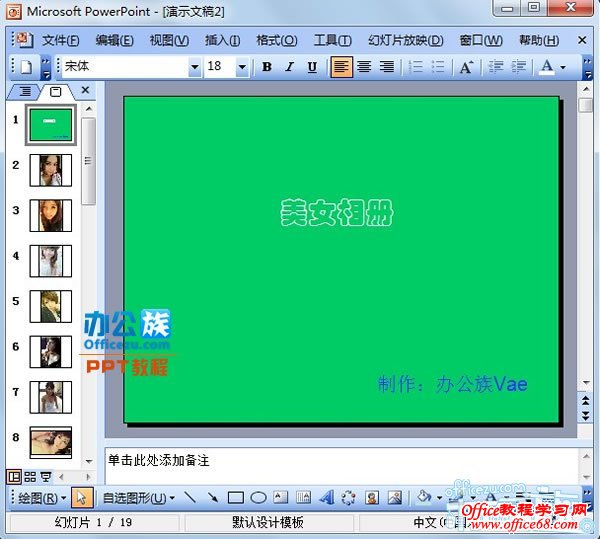Screen dimensions: 600x539
Task: Open the font size dropdown
Action: point(242,67)
